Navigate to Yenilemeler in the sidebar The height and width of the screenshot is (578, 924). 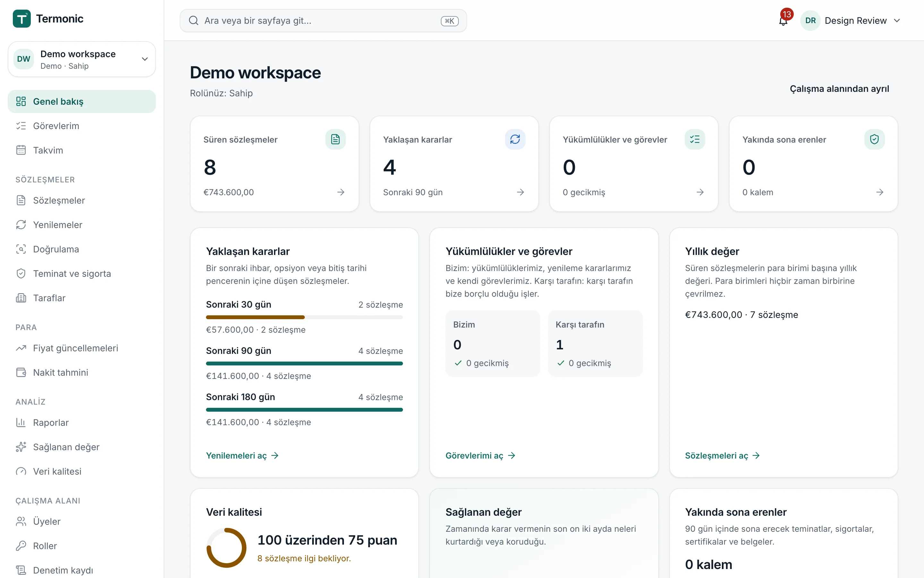click(82, 225)
